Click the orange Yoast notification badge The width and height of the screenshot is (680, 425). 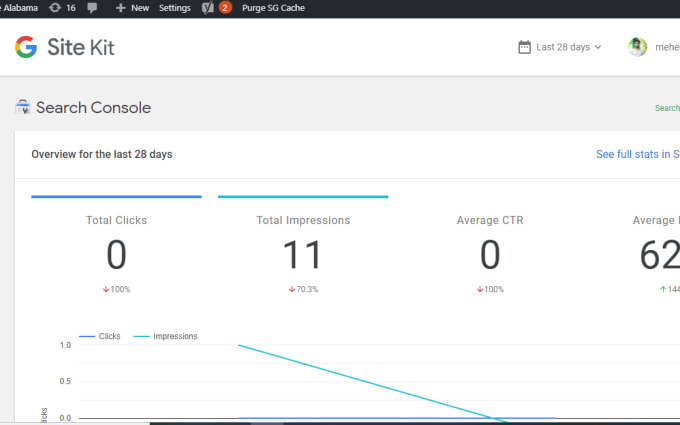225,7
